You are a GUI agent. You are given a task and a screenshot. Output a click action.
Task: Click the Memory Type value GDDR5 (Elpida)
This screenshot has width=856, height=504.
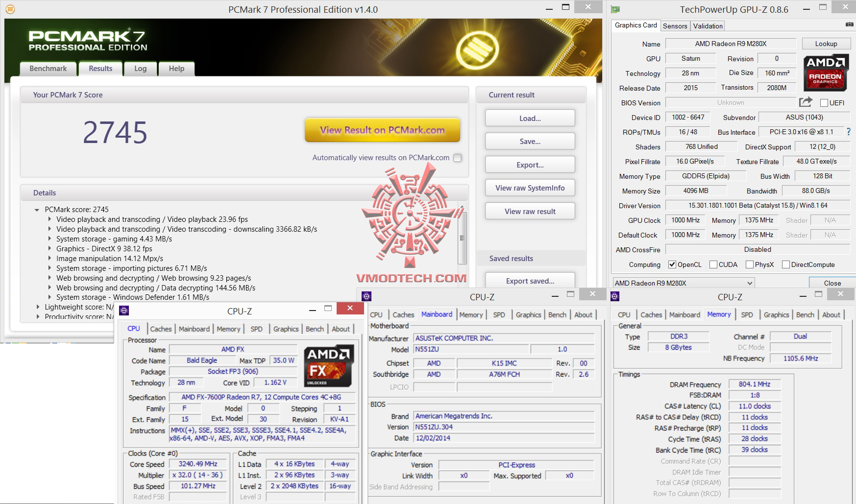click(x=706, y=176)
